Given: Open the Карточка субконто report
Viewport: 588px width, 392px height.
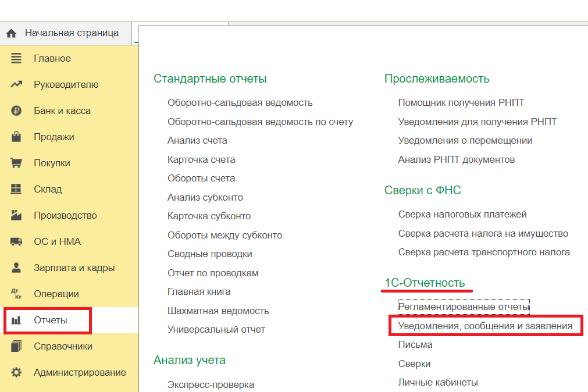Looking at the screenshot, I should 209,216.
